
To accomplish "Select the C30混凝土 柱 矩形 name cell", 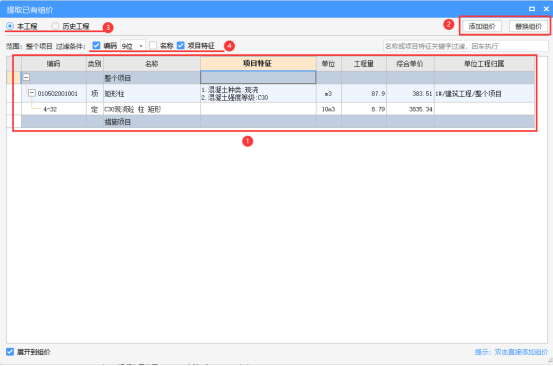I will tap(152, 109).
